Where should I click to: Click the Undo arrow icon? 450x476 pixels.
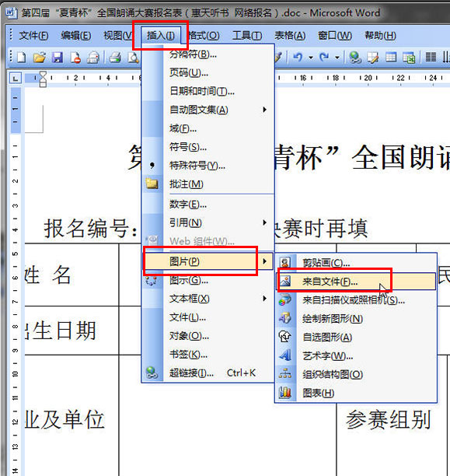coord(298,57)
